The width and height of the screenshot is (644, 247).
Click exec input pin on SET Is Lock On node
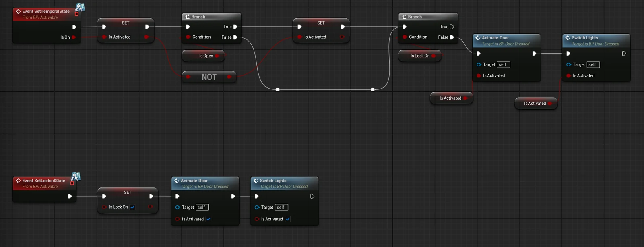pyautogui.click(x=104, y=196)
